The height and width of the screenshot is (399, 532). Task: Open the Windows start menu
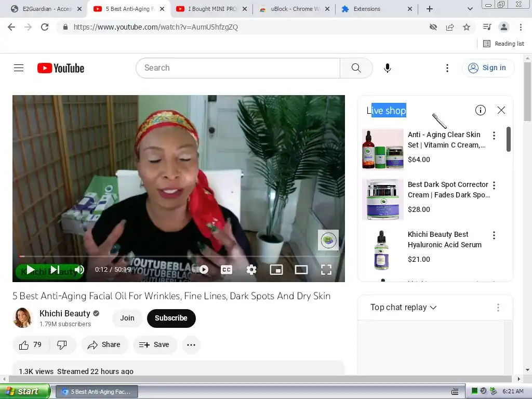click(x=25, y=391)
